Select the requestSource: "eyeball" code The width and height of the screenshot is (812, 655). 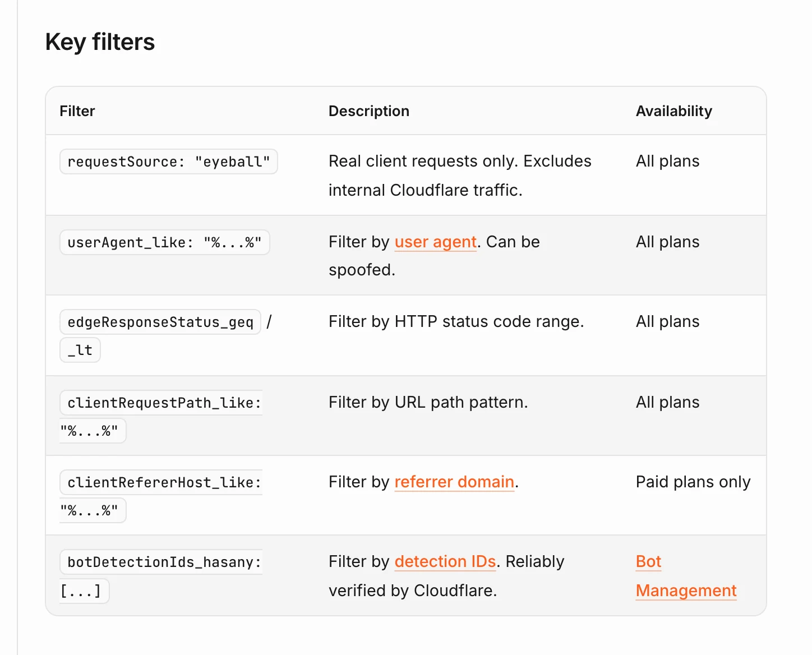pyautogui.click(x=169, y=162)
